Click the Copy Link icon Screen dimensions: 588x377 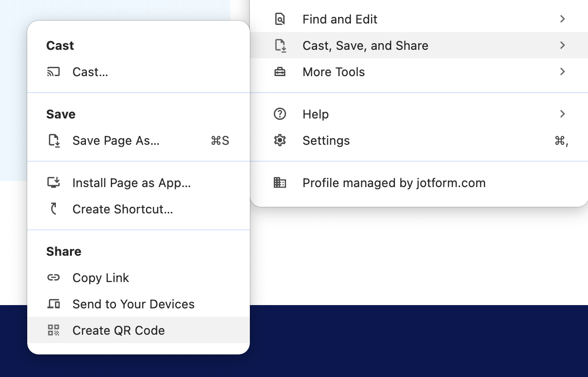[x=53, y=277]
